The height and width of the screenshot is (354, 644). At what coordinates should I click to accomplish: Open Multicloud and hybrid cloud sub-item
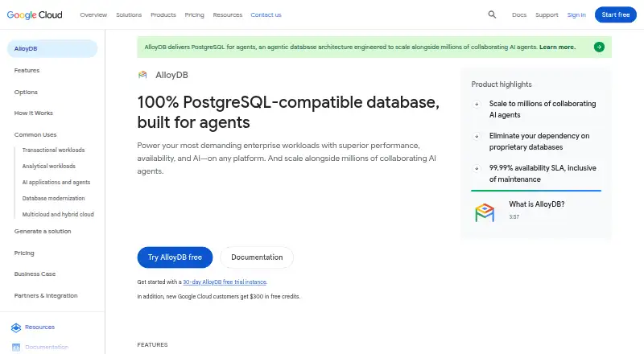coord(58,214)
